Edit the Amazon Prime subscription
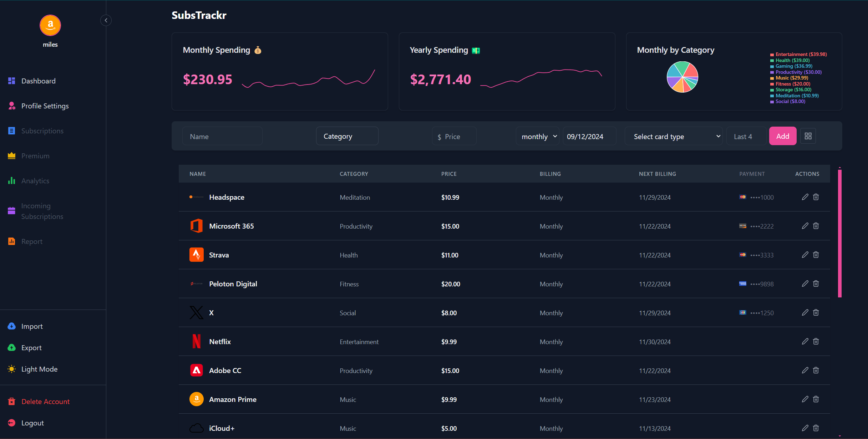The image size is (868, 439). [805, 399]
